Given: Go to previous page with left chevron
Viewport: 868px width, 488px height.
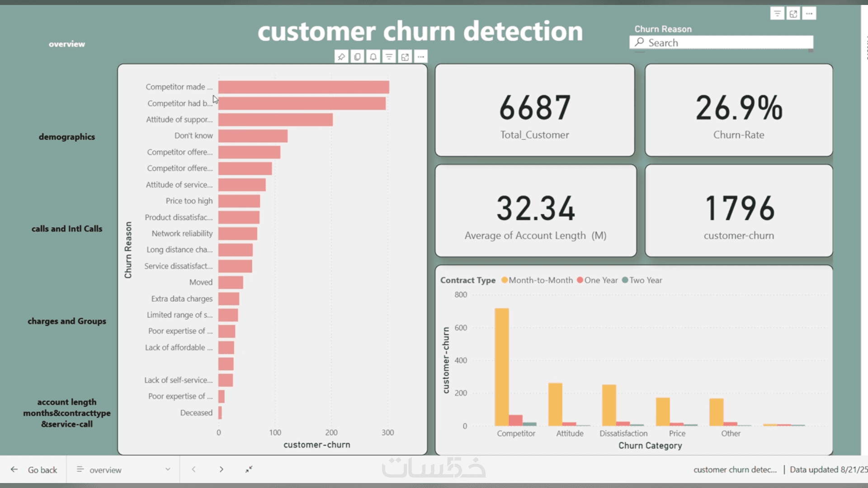Looking at the screenshot, I should 193,469.
